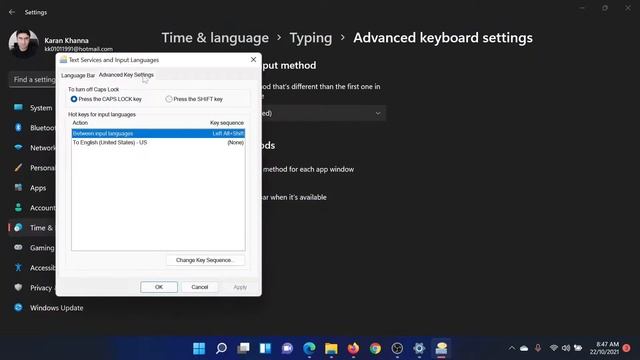640x360 pixels.
Task: Open clock showing 8:47 AM
Action: tap(604, 348)
